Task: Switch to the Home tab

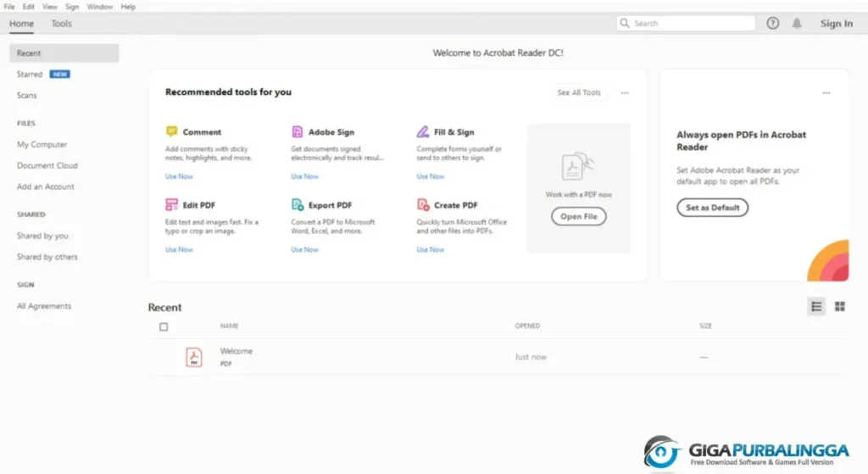Action: [21, 23]
